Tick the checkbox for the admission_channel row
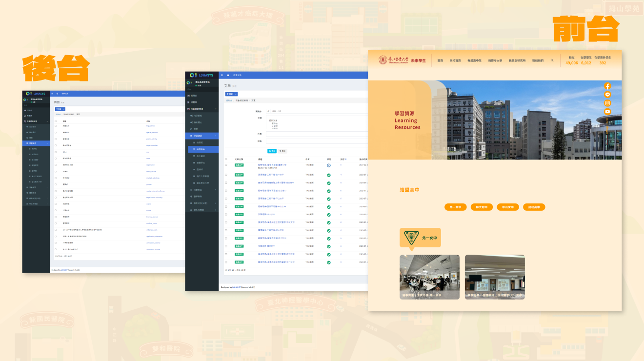644x361 pixels. click(x=56, y=249)
